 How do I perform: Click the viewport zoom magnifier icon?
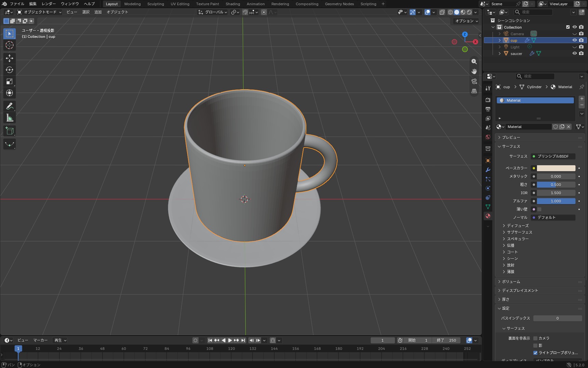474,62
